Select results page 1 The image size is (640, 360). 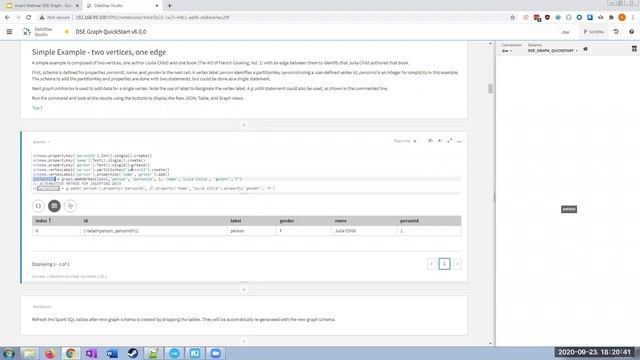pos(444,264)
